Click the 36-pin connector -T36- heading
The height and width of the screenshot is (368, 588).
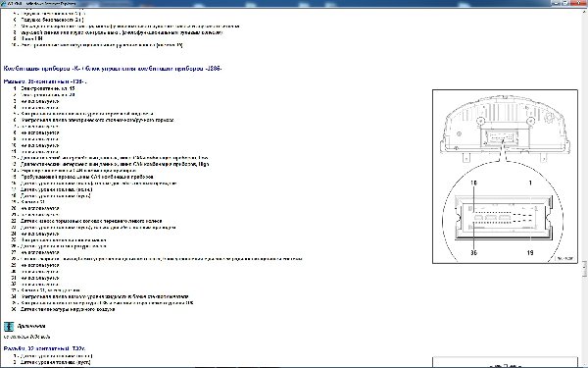tap(45, 81)
